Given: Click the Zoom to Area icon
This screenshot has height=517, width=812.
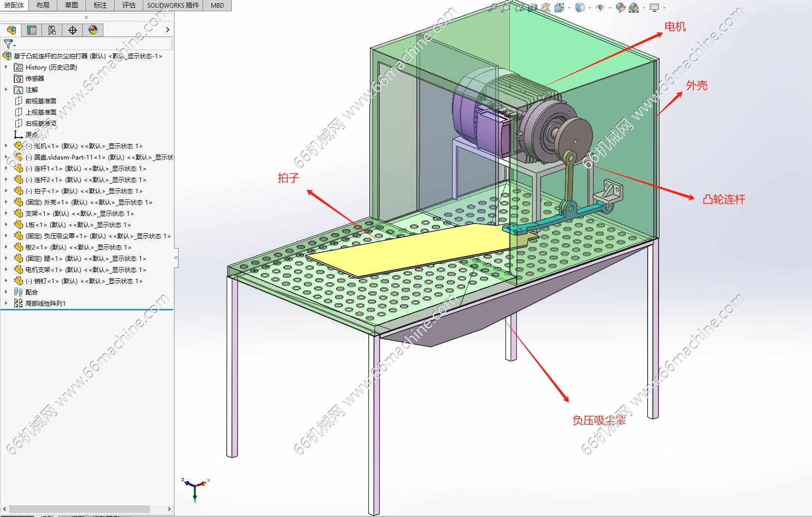Looking at the screenshot, I should coord(506,8).
